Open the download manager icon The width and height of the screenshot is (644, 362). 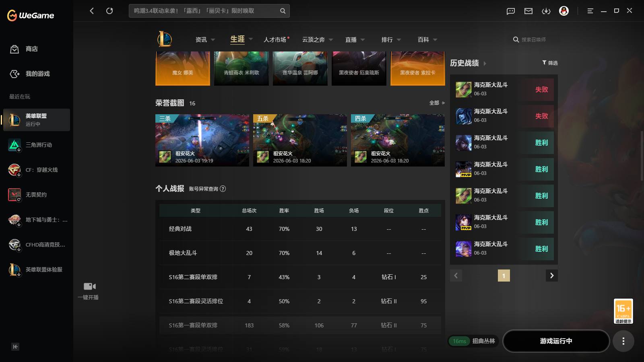pyautogui.click(x=546, y=11)
